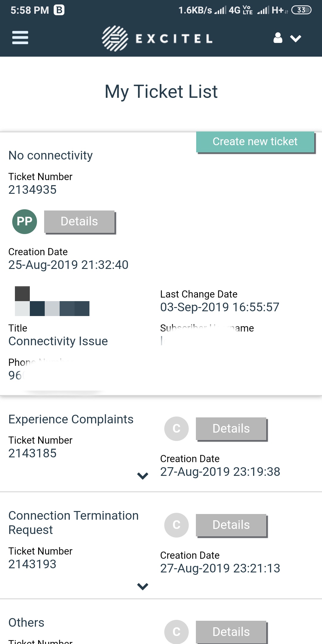Select the No connectivity ticket heading
This screenshot has height=644, width=322.
[x=51, y=155]
